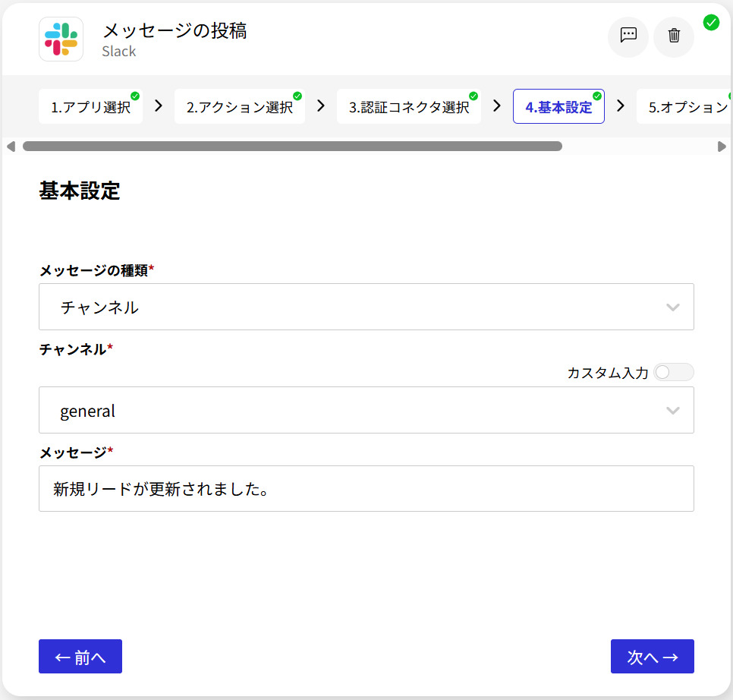Delete the action with the trash icon

click(674, 36)
